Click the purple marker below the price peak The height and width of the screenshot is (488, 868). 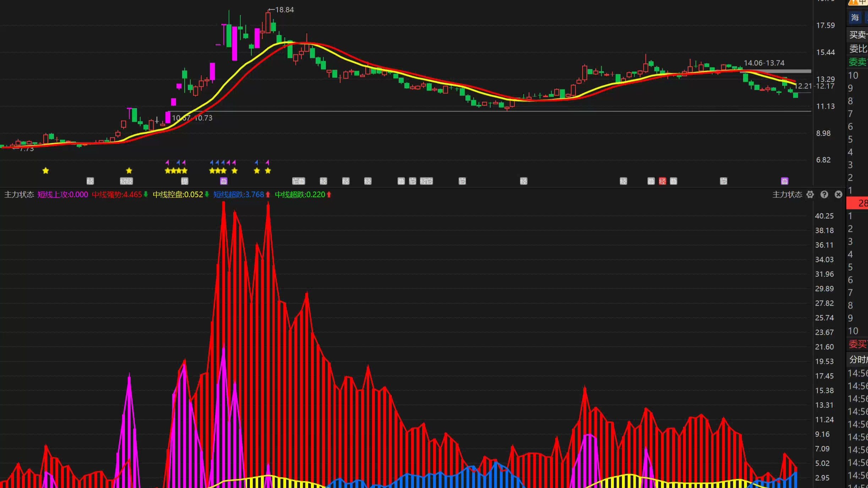point(224,181)
